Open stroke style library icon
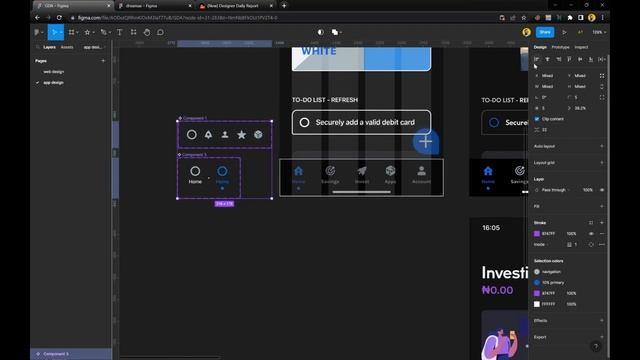This screenshot has width=640, height=360. (x=591, y=223)
